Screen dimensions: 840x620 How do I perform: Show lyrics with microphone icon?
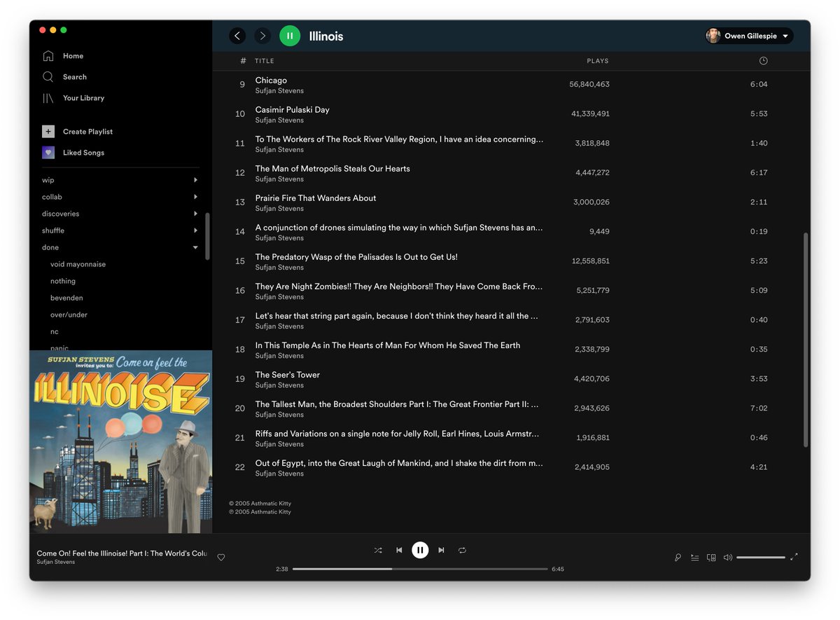click(678, 558)
